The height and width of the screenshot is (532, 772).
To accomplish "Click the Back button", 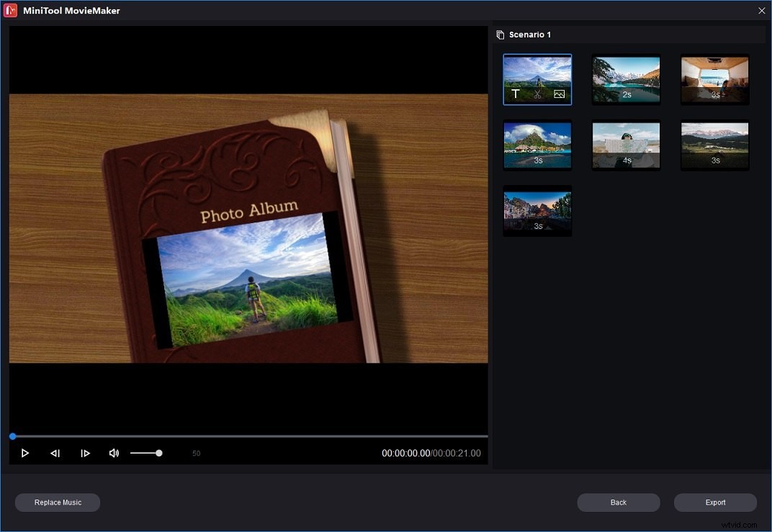I will pyautogui.click(x=618, y=502).
